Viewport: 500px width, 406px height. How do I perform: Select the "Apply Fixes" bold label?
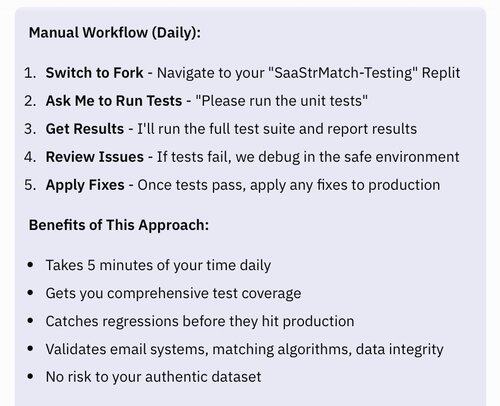[x=85, y=185]
